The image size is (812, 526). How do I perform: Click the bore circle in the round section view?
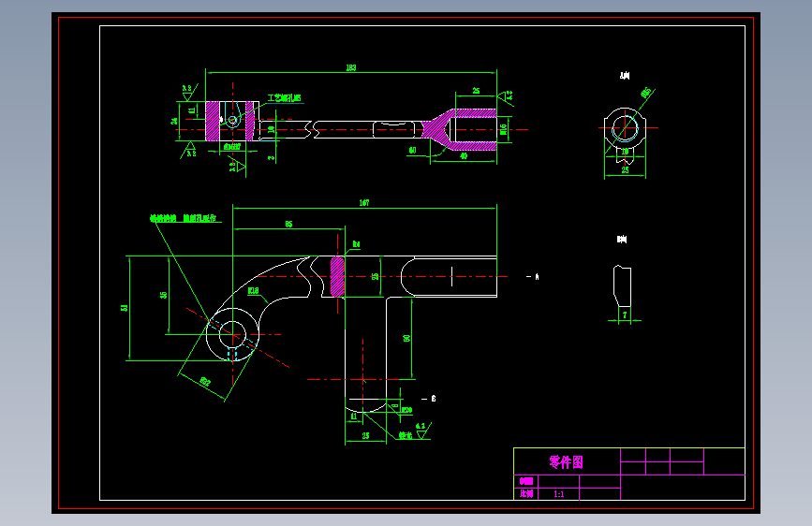click(625, 128)
